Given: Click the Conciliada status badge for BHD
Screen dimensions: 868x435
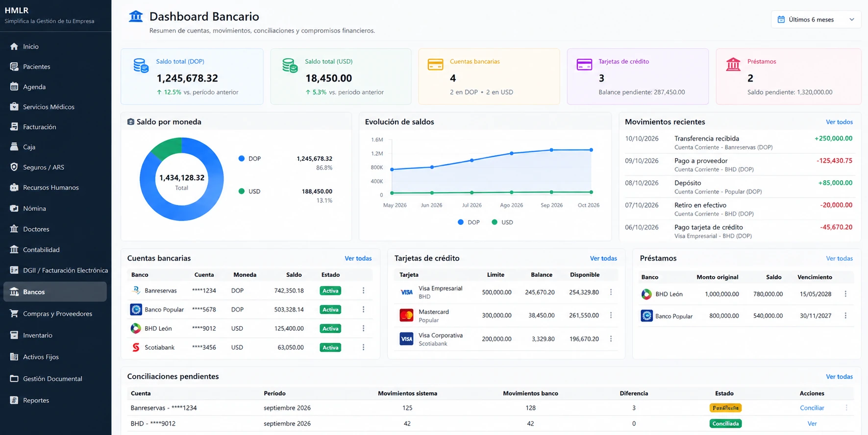Looking at the screenshot, I should (725, 424).
